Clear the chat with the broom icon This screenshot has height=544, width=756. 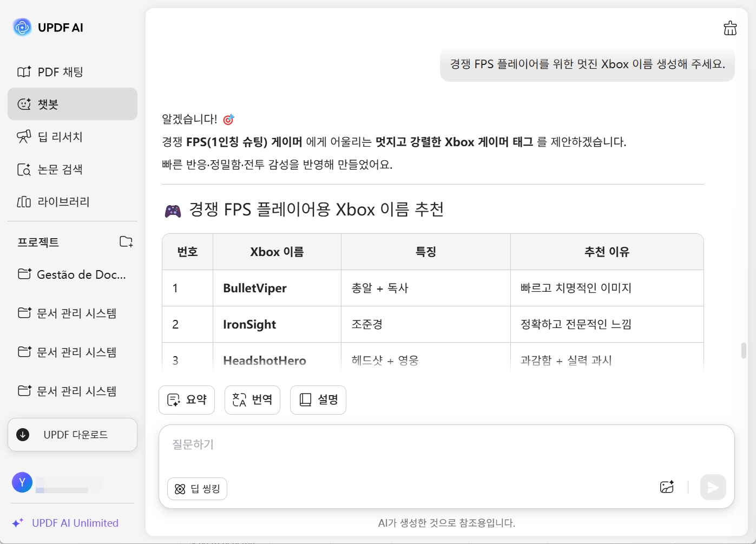point(730,28)
